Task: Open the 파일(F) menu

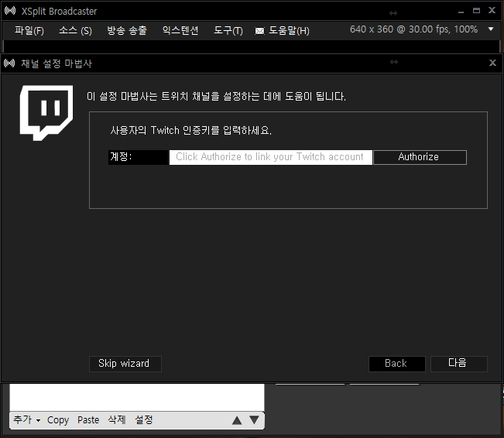Action: [x=29, y=31]
